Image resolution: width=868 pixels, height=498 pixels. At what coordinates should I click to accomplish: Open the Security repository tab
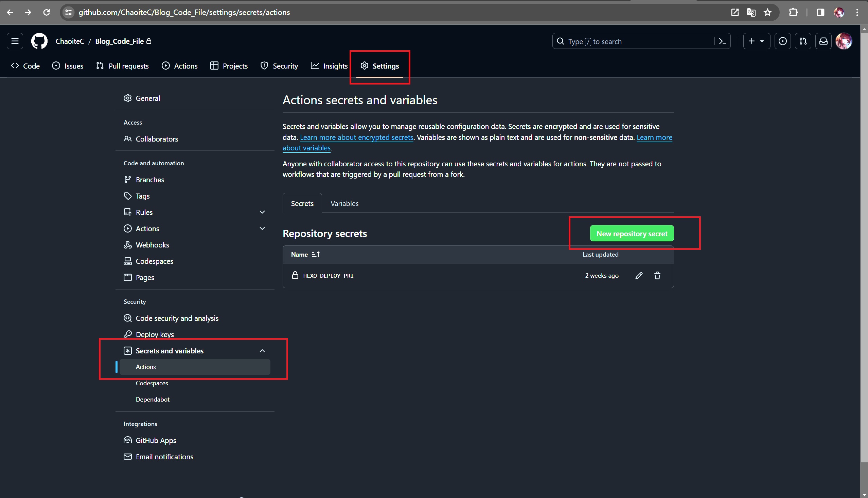click(x=279, y=66)
